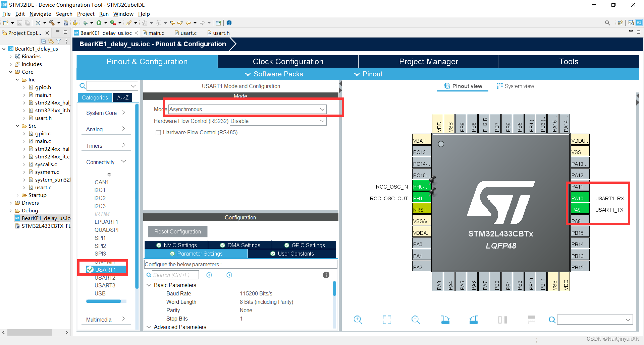This screenshot has height=345, width=644.
Task: Click the parameter Search input field
Action: click(x=175, y=275)
